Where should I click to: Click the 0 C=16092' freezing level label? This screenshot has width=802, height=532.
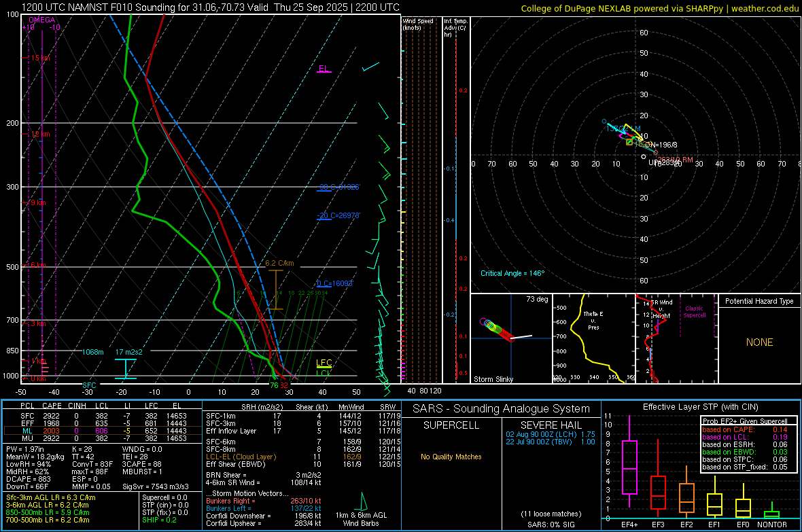tap(335, 283)
